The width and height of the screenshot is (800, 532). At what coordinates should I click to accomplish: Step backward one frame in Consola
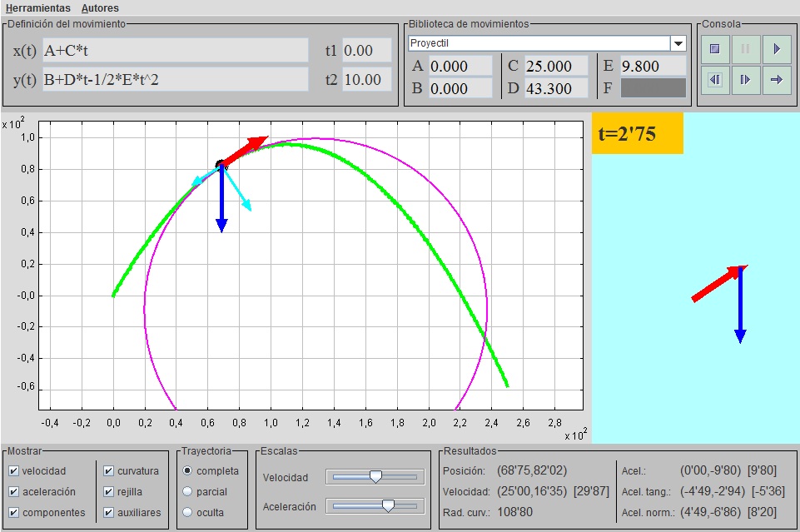click(x=714, y=80)
